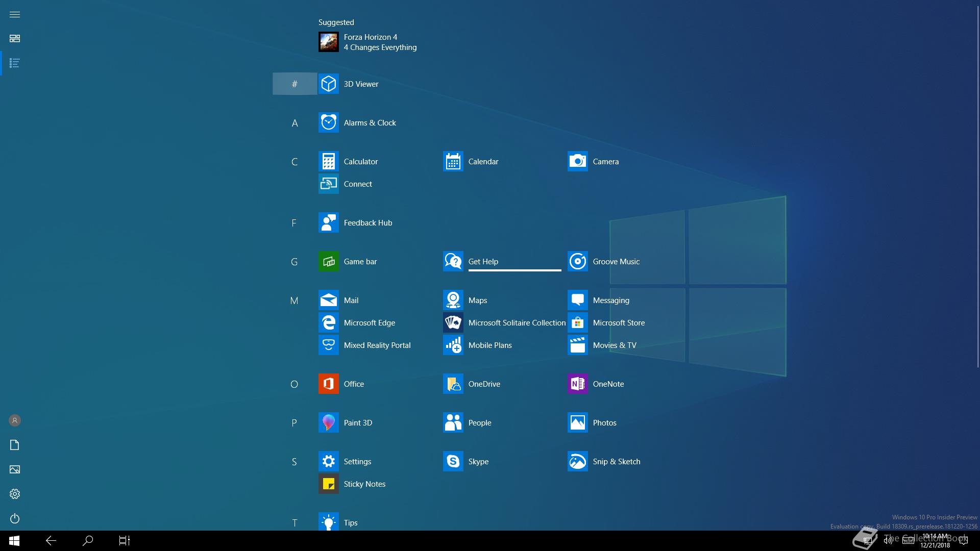Launch the Movies & TV icon
The width and height of the screenshot is (980, 551).
tap(577, 345)
